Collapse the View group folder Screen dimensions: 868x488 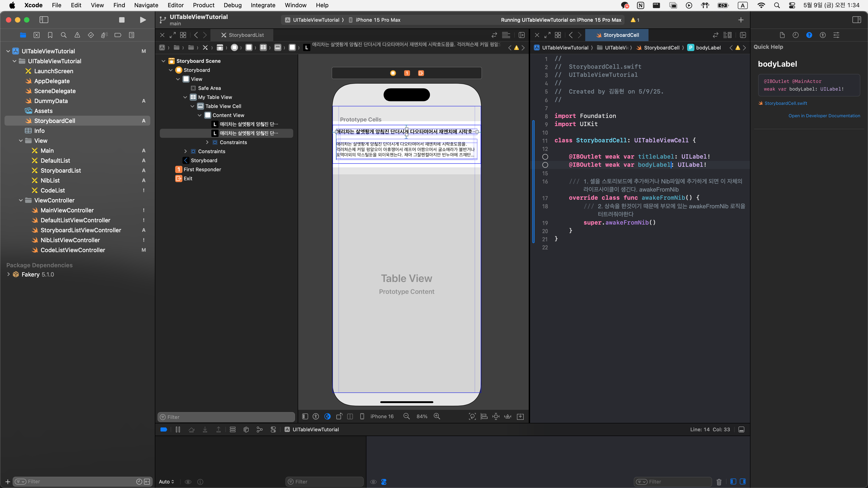click(21, 141)
